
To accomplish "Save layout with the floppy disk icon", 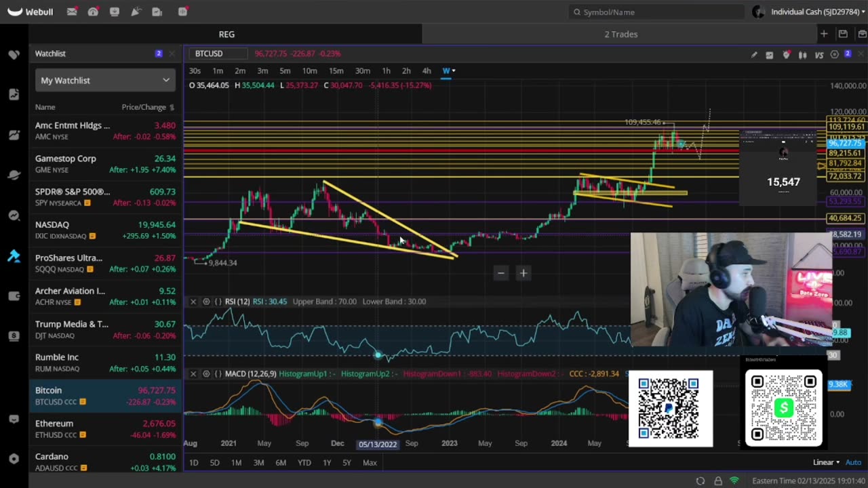I will click(843, 34).
